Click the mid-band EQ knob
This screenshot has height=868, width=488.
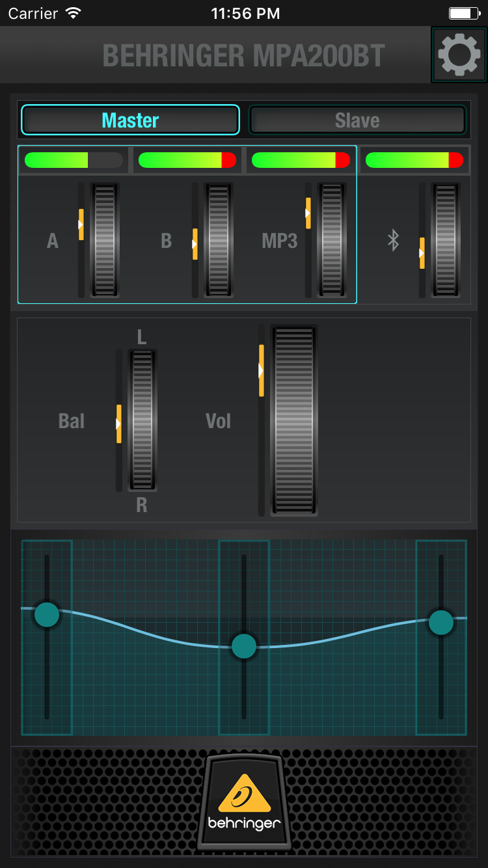[244, 646]
